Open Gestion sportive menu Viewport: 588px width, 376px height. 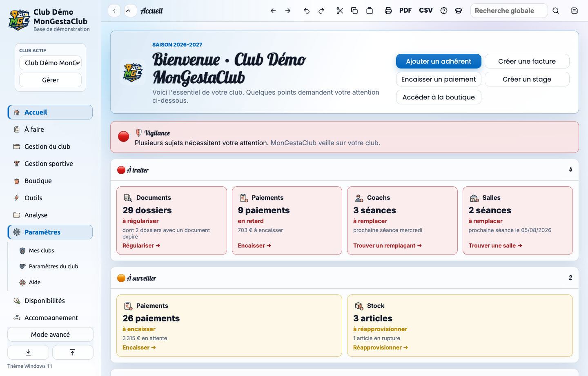coord(50,164)
